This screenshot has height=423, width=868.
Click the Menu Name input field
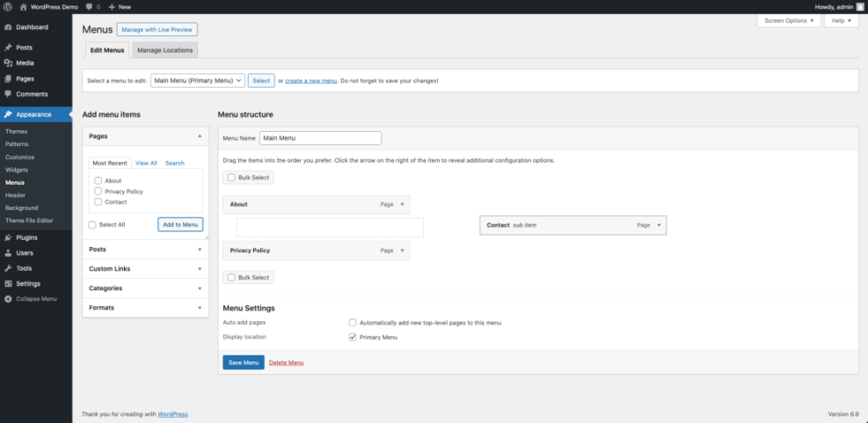(320, 138)
